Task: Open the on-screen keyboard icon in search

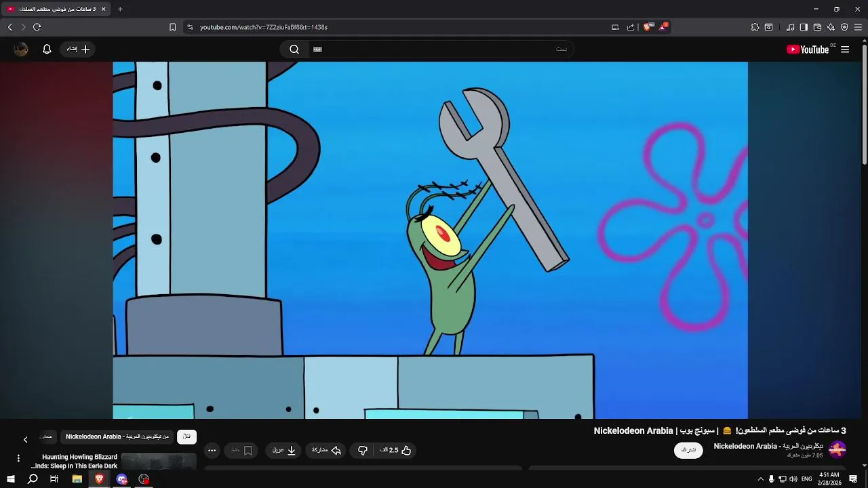Action: 317,49
